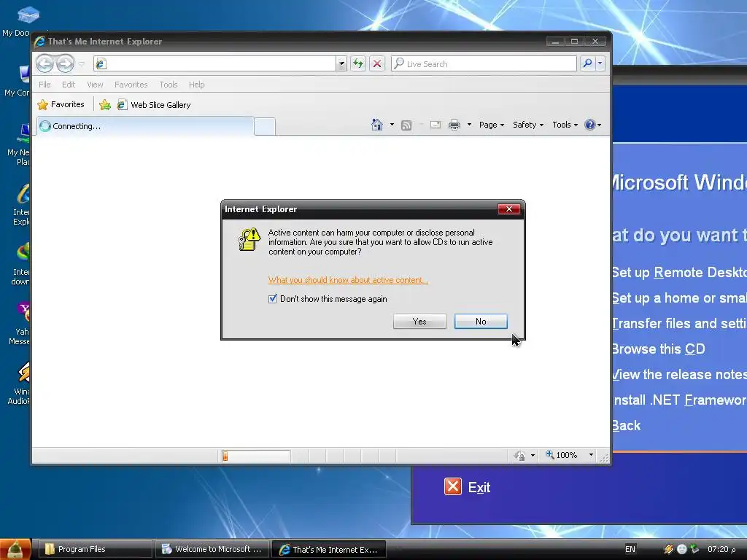Open the Favorites menu in menu bar
747x560 pixels.
tap(131, 85)
